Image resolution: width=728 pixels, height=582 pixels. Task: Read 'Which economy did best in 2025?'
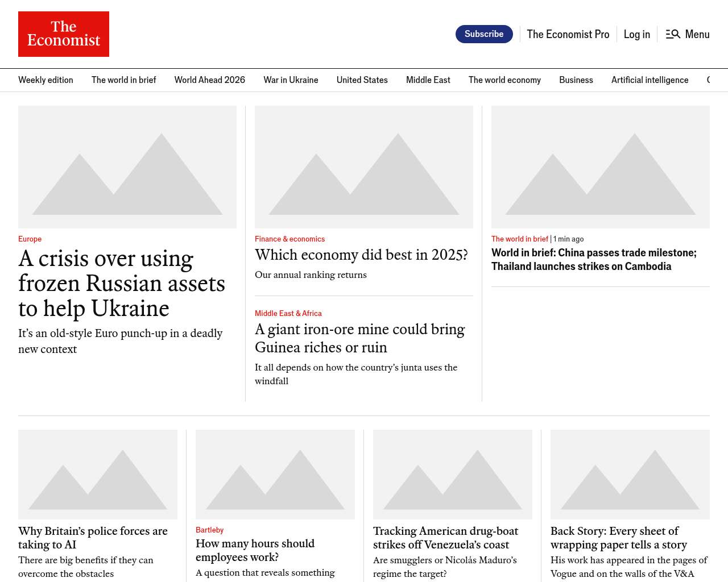click(361, 255)
